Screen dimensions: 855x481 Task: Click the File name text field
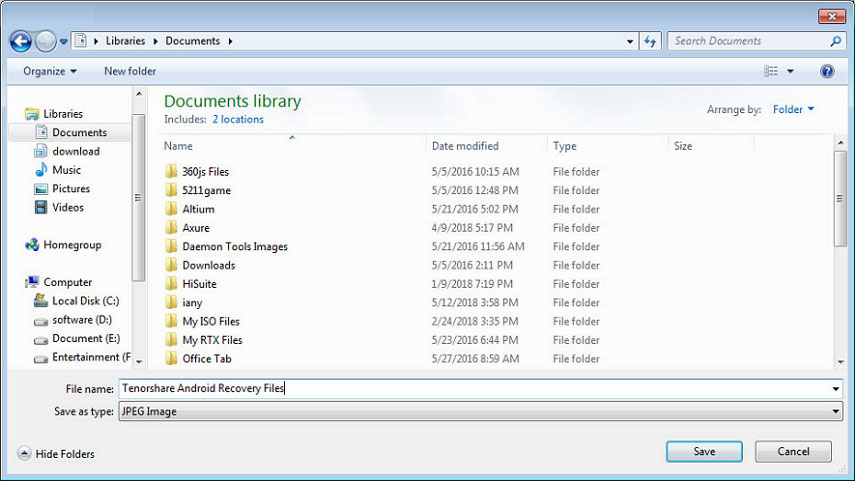pos(474,388)
